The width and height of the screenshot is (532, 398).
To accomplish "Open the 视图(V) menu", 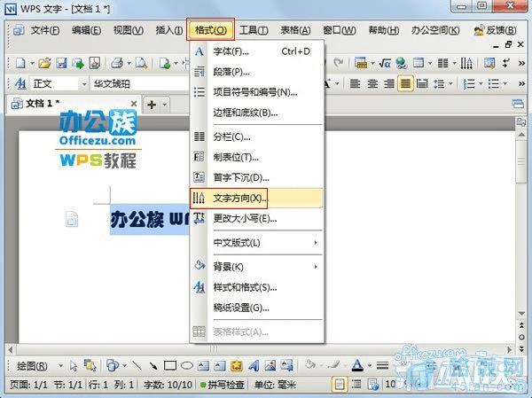I will point(129,30).
